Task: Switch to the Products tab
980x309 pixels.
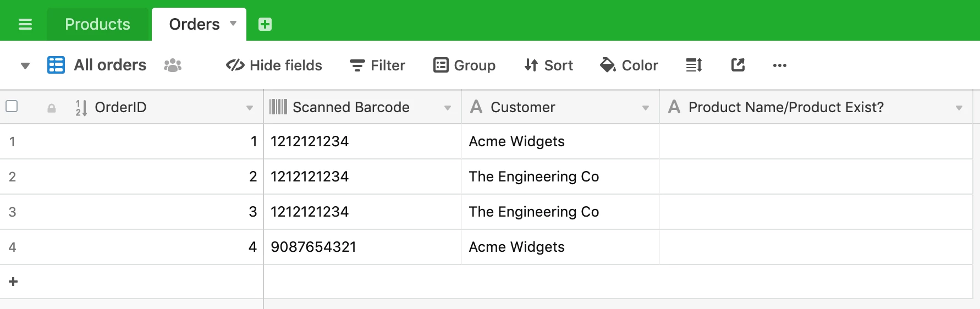Action: coord(98,24)
